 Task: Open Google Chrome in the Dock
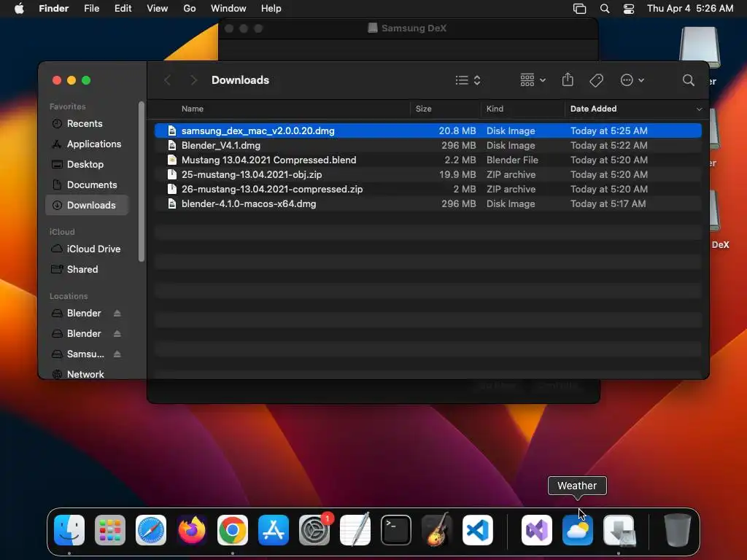(x=233, y=530)
